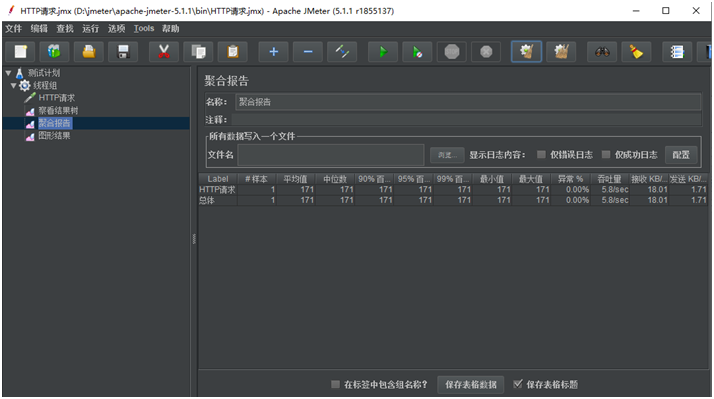Click the Paste clipboard icon
Screen dimensions: 714x399
(x=233, y=52)
